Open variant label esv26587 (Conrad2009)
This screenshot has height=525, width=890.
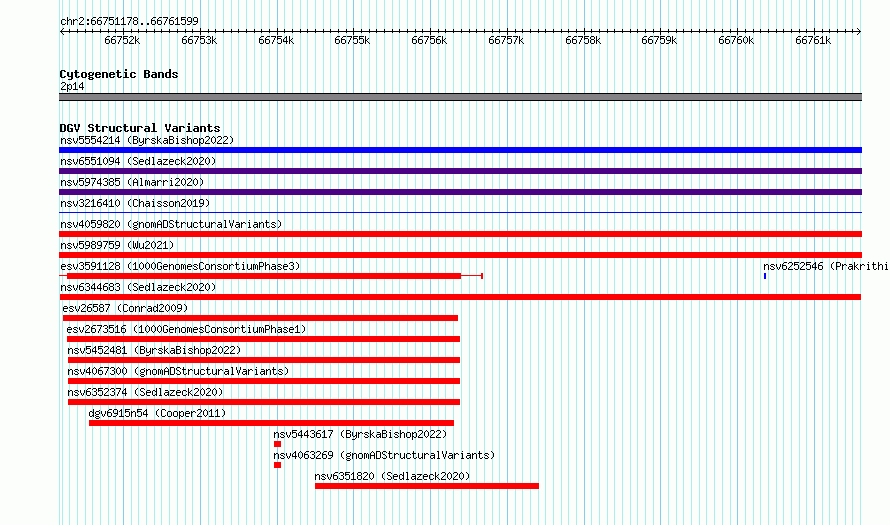(125, 309)
